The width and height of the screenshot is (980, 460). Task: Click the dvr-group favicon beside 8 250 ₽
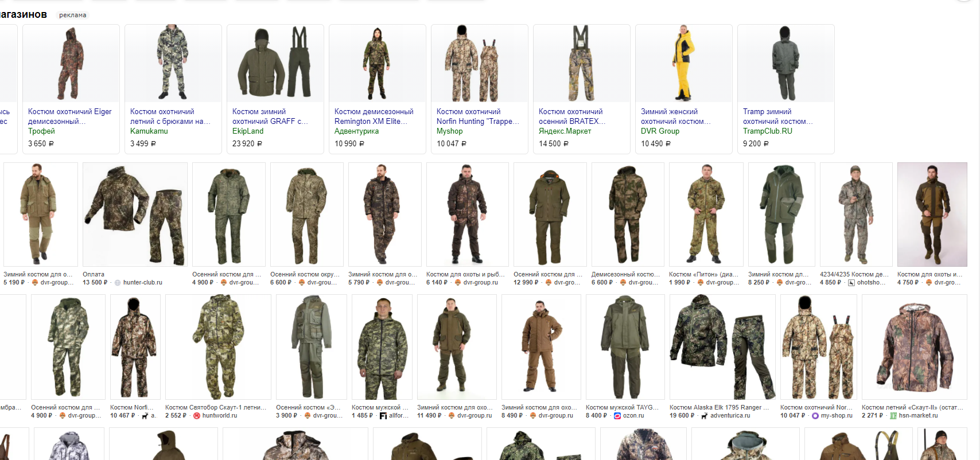coord(780,283)
